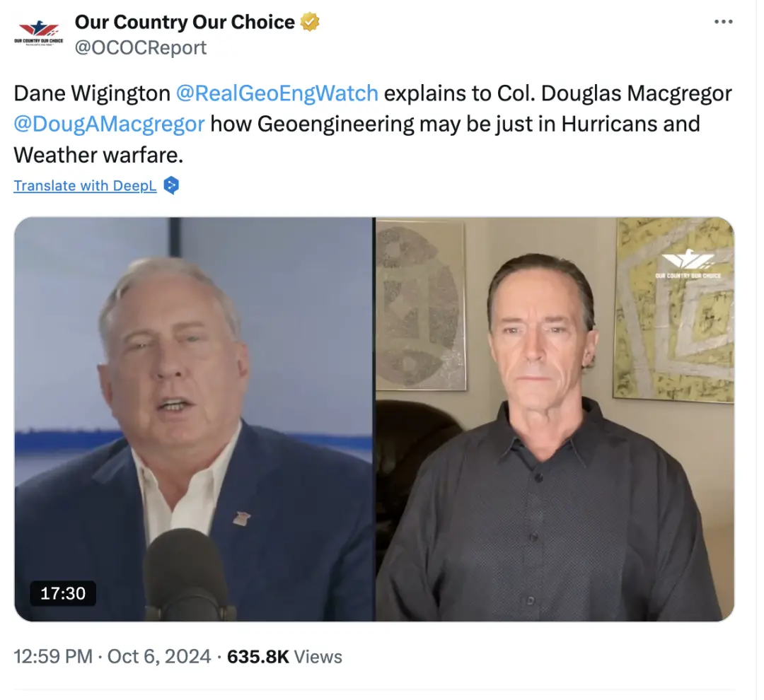Click the DeepL logo icon

point(171,185)
